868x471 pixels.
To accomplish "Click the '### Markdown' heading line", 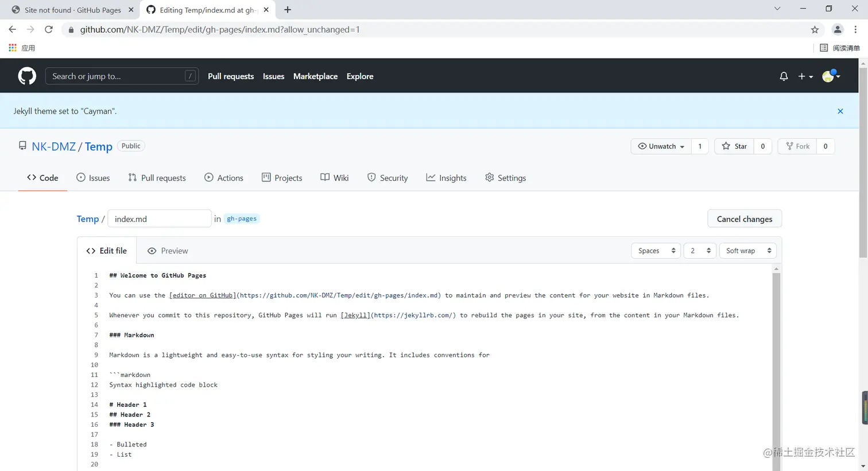I will click(x=131, y=335).
